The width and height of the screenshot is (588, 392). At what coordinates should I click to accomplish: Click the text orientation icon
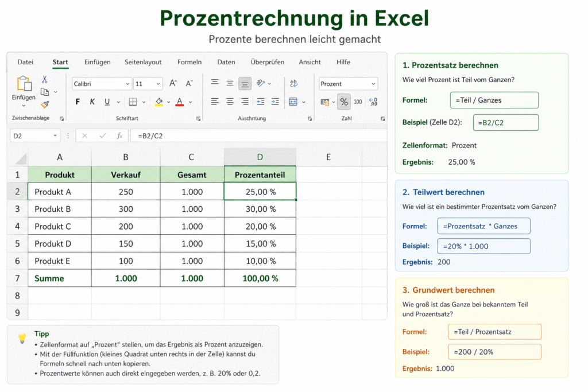pos(261,83)
